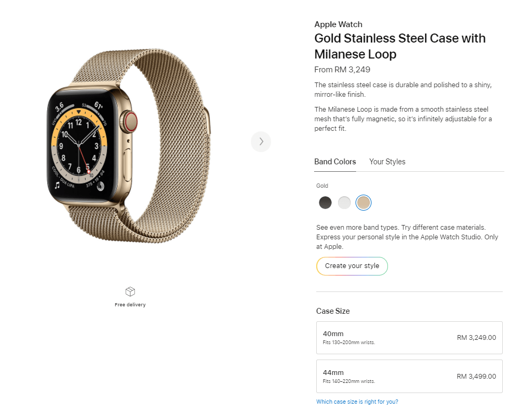Open "Which case size is right for you?" link
This screenshot has width=532, height=409.
[x=357, y=402]
